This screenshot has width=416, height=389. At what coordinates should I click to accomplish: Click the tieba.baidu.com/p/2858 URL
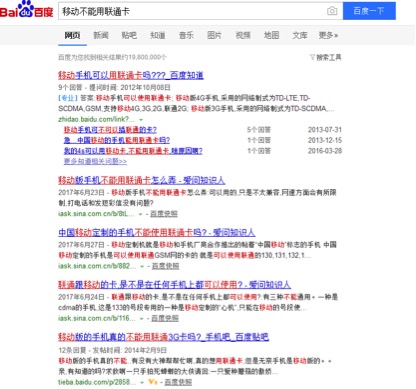[97, 382]
